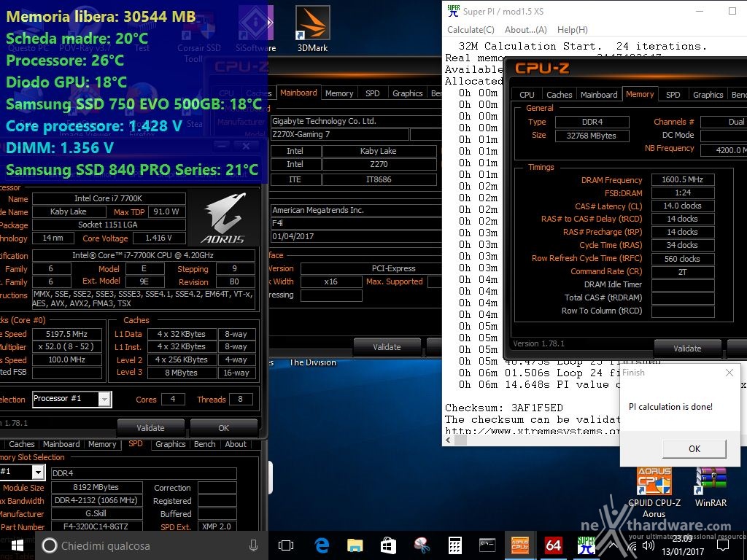Image resolution: width=747 pixels, height=560 pixels.
Task: Open the Wi-Fi network tray icon
Action: point(632,546)
